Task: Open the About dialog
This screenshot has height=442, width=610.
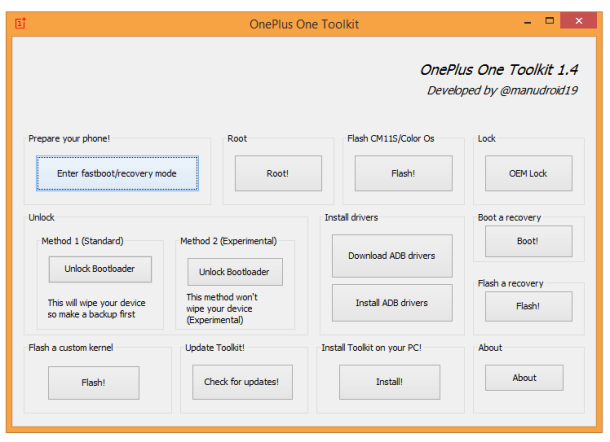Action: click(524, 378)
